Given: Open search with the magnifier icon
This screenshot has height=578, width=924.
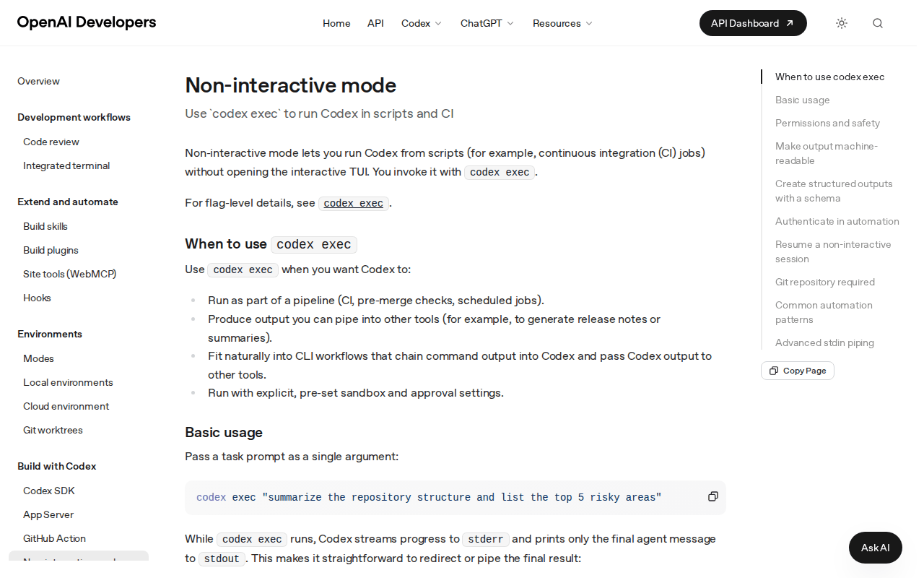Looking at the screenshot, I should click(x=878, y=23).
